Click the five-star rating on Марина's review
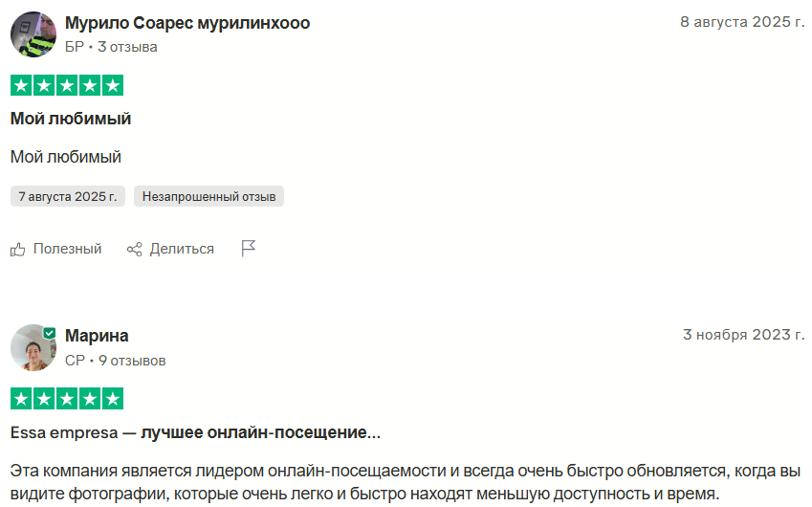 [x=67, y=398]
